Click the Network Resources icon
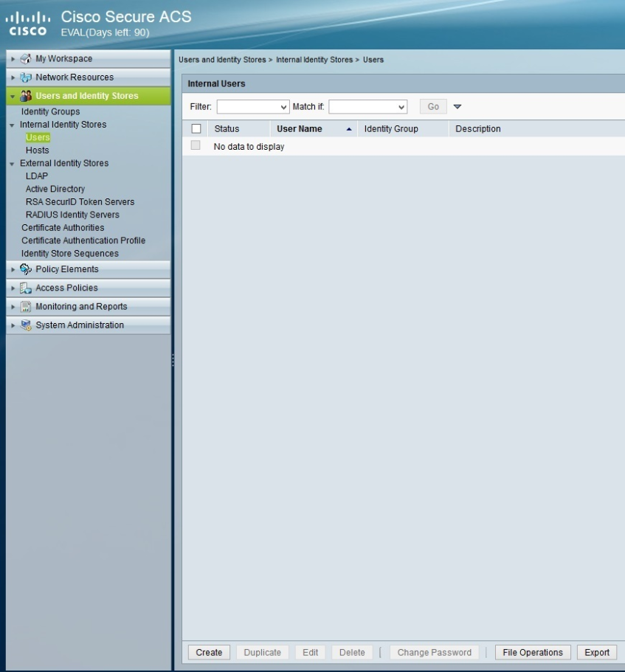 pos(26,77)
